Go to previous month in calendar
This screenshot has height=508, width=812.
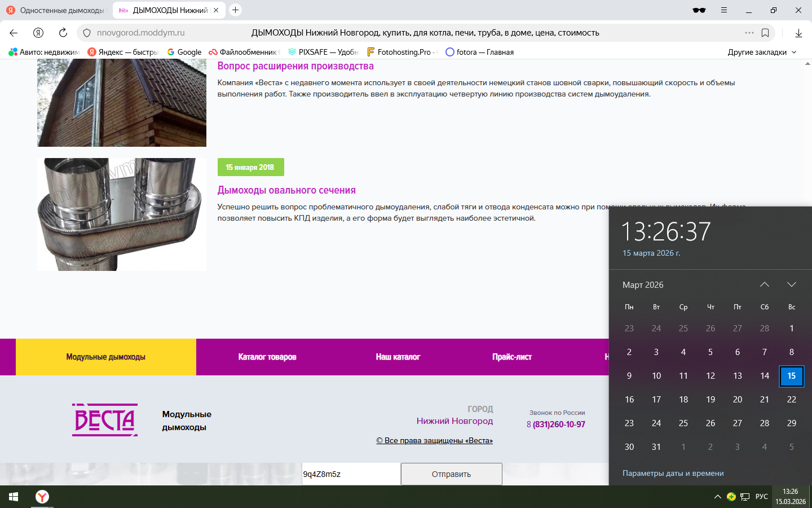tap(765, 284)
